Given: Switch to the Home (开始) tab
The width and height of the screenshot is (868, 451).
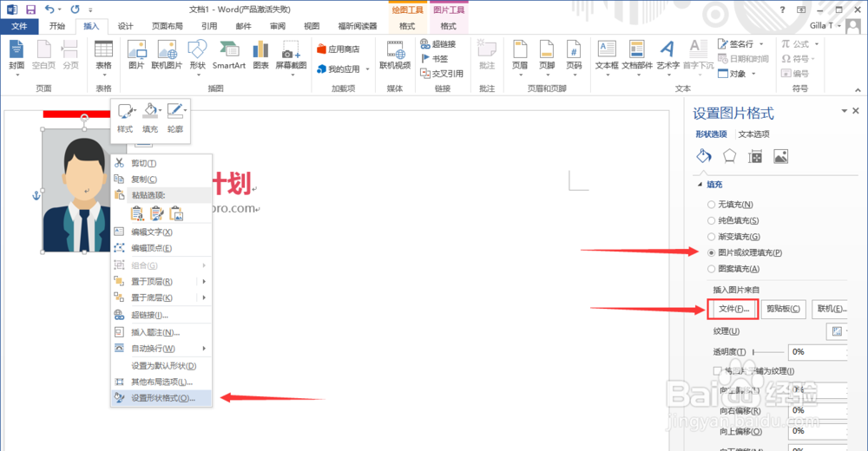Looking at the screenshot, I should 57,26.
